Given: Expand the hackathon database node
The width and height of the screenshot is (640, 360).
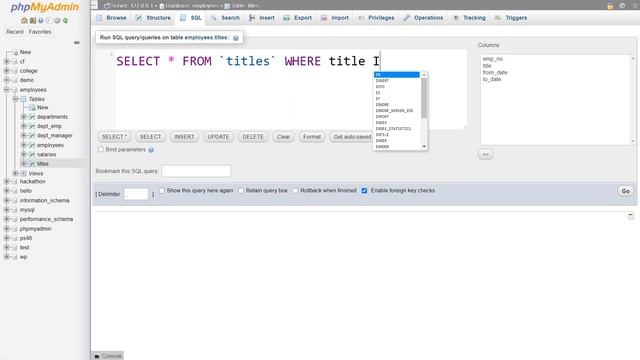Looking at the screenshot, I should coord(7,181).
